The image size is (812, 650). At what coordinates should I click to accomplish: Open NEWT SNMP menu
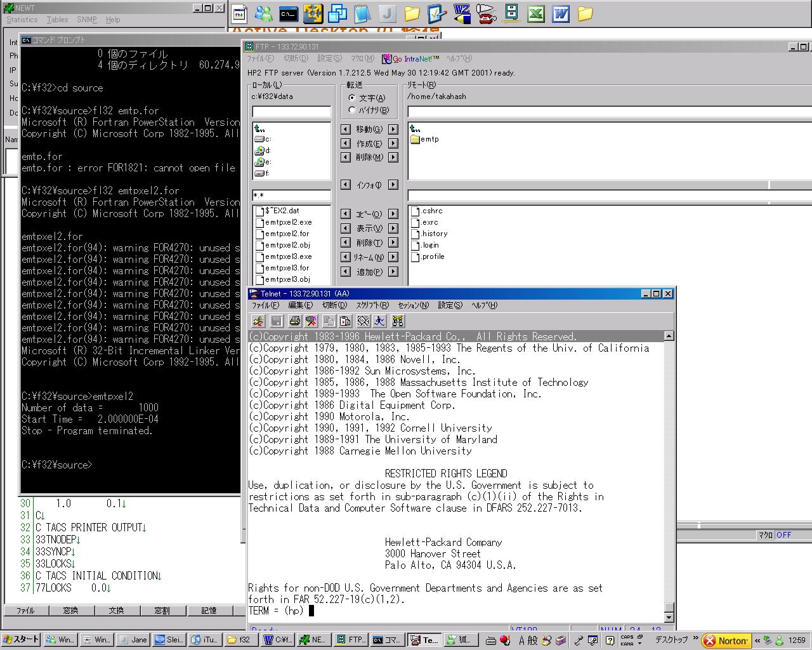pos(87,20)
